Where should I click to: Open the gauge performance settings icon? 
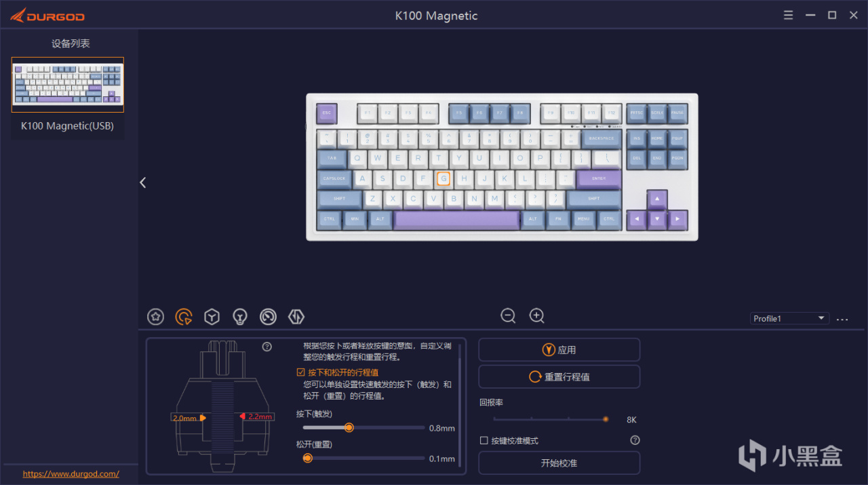coord(268,316)
